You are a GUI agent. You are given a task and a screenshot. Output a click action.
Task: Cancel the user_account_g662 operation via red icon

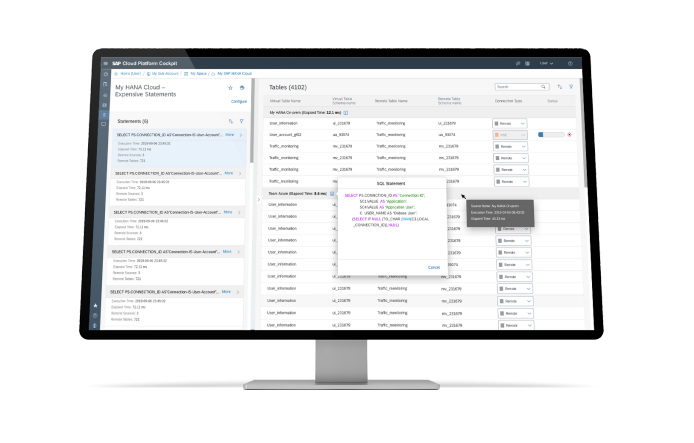pos(569,135)
